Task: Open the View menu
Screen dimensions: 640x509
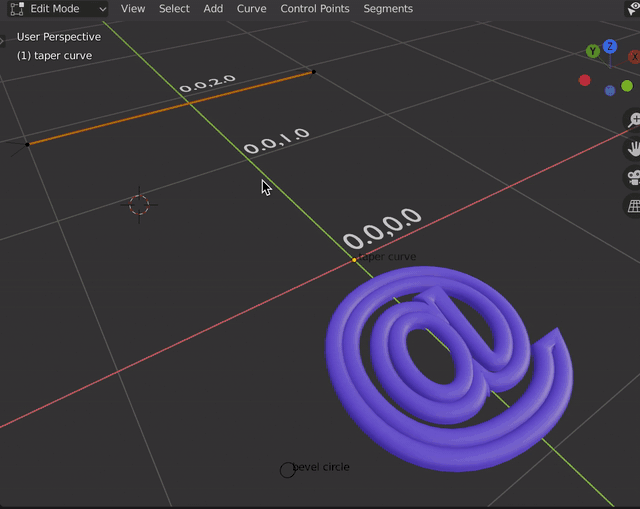Action: tap(133, 9)
